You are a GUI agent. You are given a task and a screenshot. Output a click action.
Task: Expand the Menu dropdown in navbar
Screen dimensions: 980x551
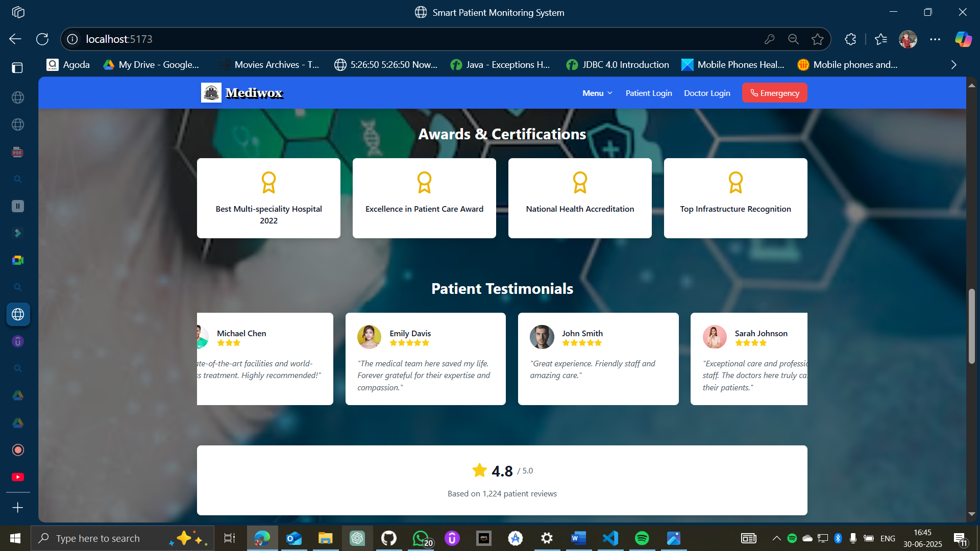coord(597,93)
